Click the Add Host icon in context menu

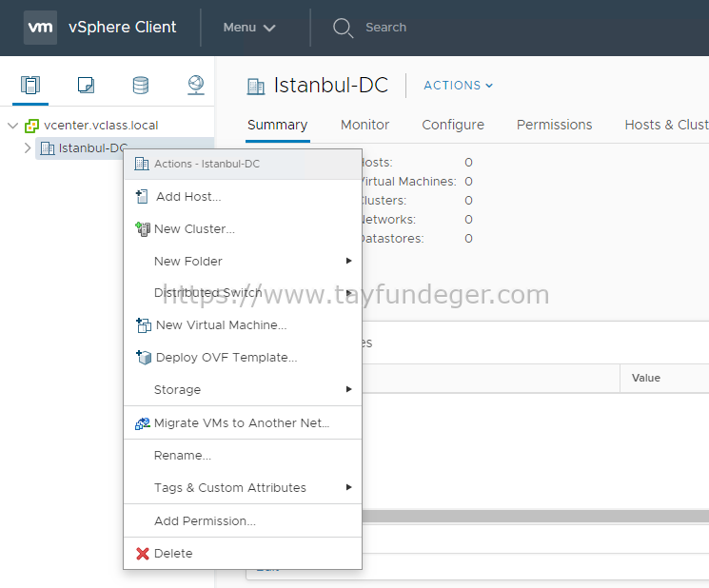[x=142, y=197]
